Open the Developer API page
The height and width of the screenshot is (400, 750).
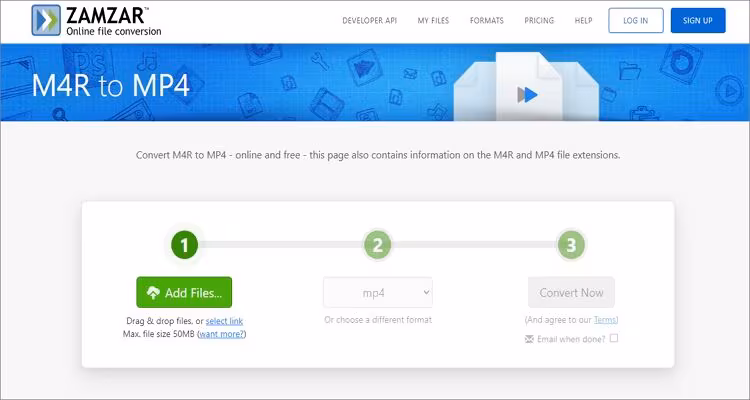369,21
